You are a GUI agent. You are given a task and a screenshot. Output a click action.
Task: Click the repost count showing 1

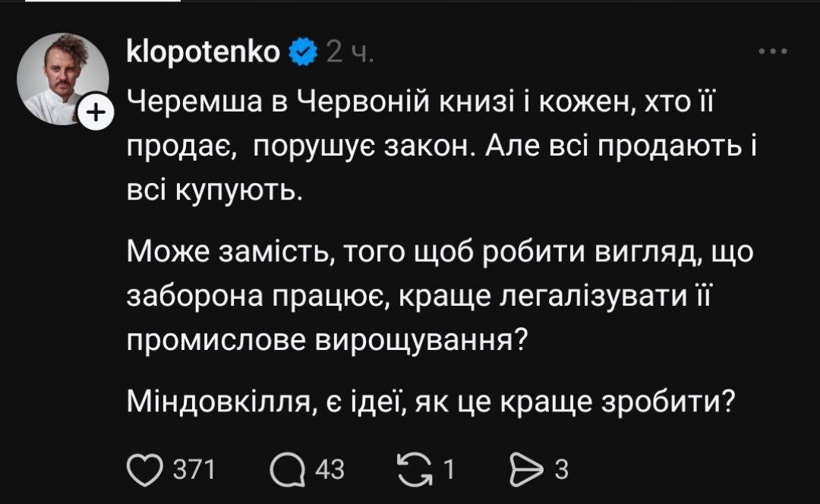(449, 470)
